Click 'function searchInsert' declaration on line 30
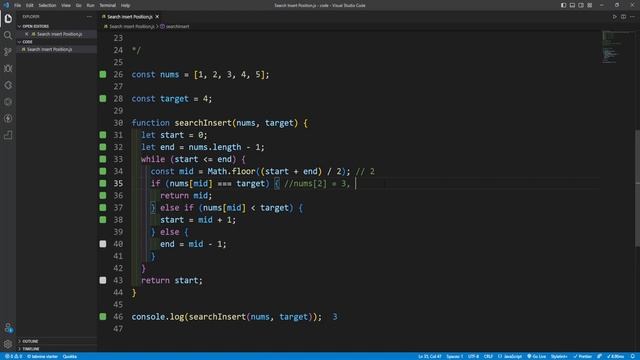The width and height of the screenshot is (640, 360). point(220,123)
